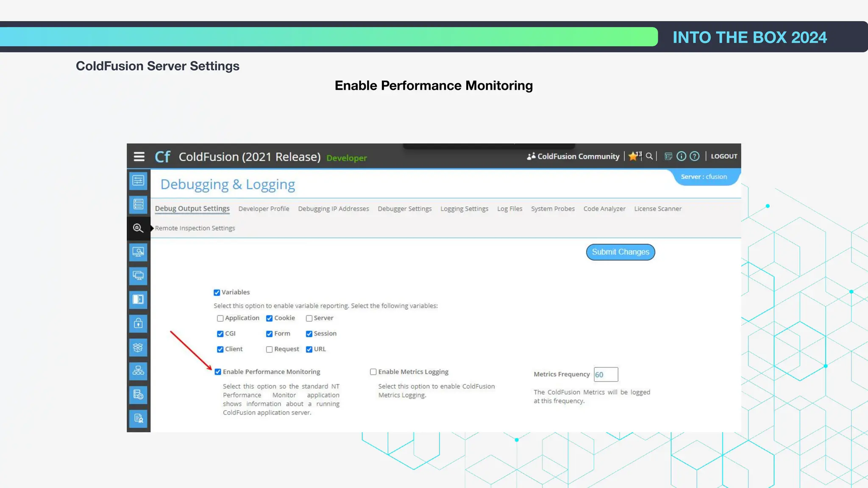Open the server with clock sidebar icon
Viewport: 868px width, 488px height.
point(138,395)
